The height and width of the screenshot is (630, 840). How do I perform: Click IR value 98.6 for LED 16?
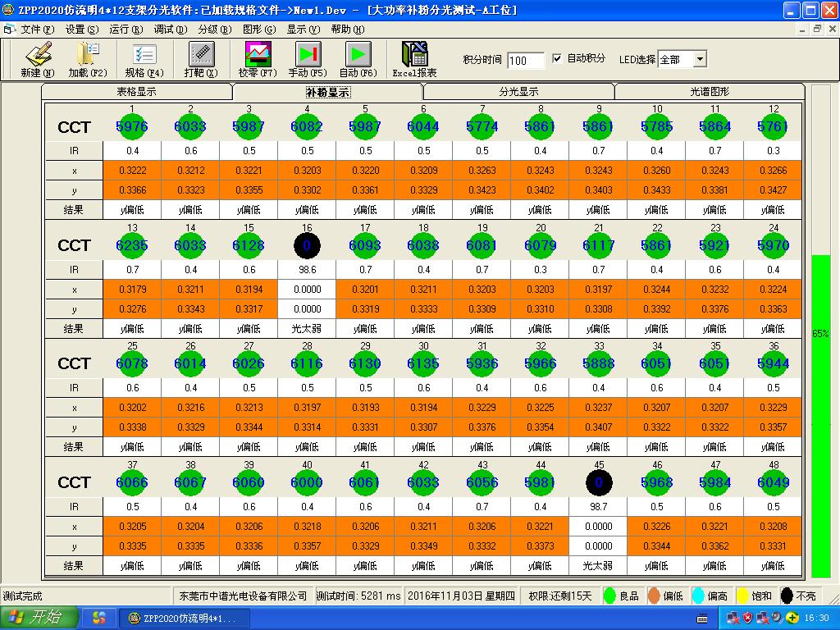pos(307,269)
